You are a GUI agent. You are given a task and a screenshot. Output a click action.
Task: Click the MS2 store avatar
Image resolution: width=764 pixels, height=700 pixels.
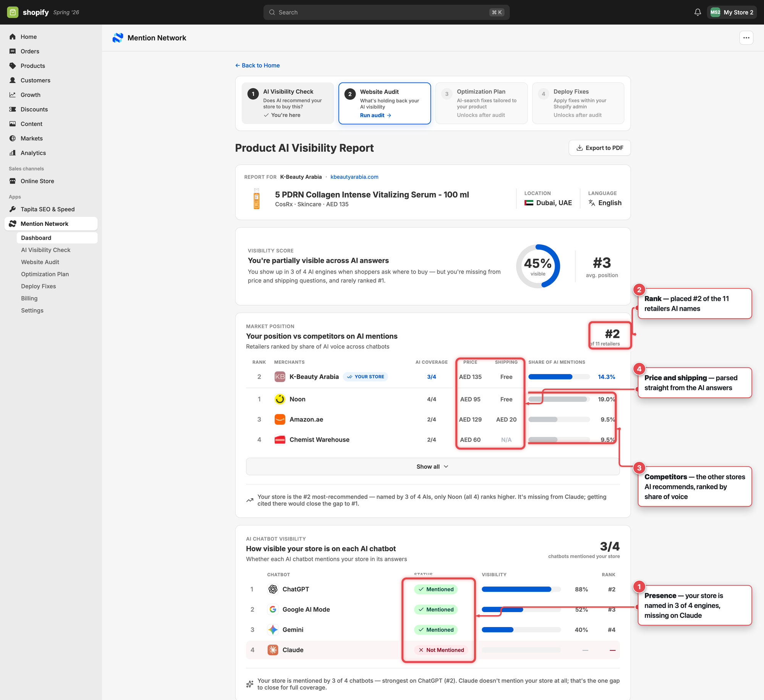tap(715, 12)
